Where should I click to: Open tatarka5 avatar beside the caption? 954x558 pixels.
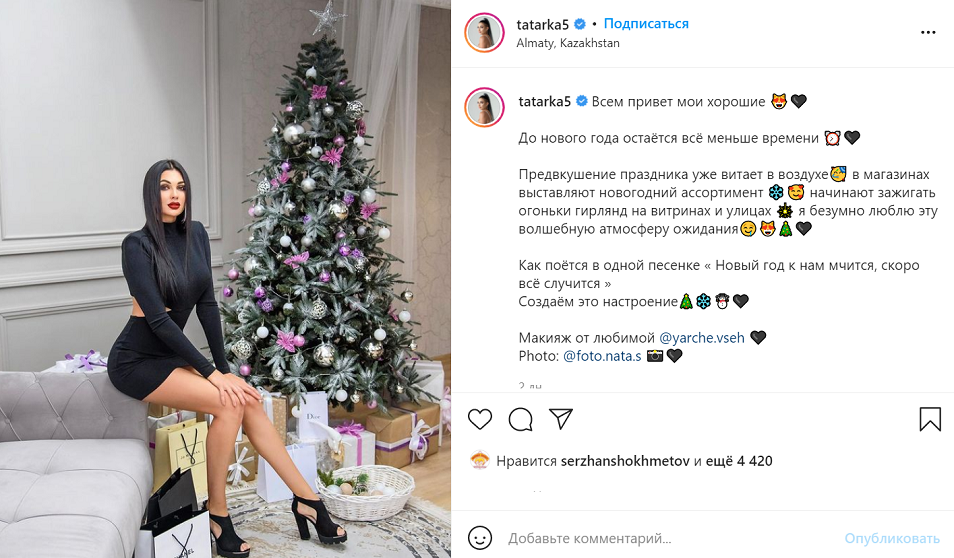pyautogui.click(x=484, y=107)
